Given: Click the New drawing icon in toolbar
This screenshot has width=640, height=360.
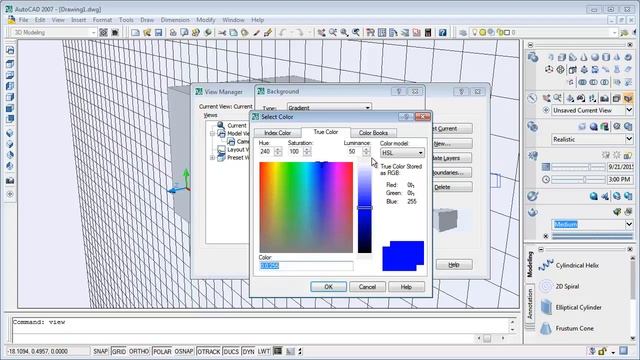Looking at the screenshot, I should click(x=135, y=33).
